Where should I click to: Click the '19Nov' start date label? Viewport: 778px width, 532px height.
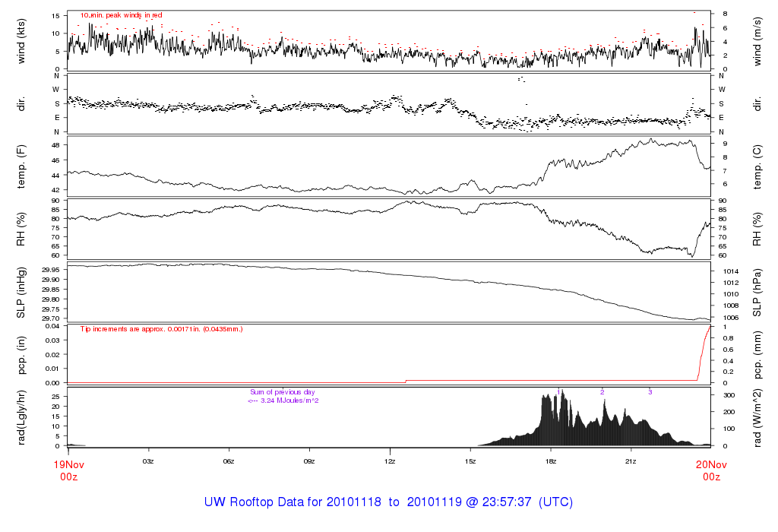click(69, 464)
